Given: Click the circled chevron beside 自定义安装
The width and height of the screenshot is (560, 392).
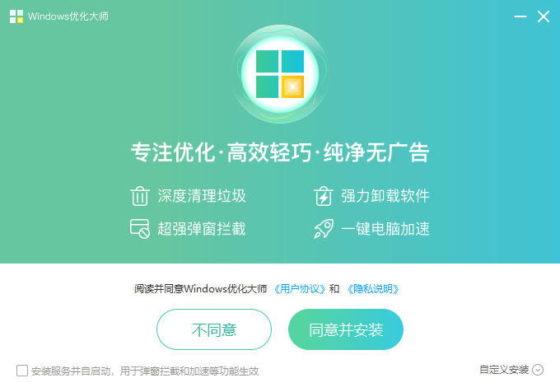Looking at the screenshot, I should point(538,370).
